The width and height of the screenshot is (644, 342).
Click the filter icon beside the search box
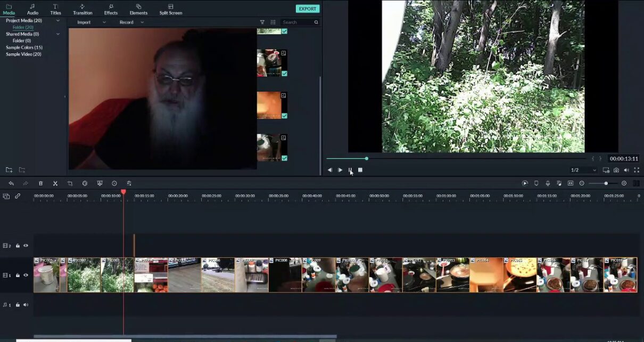(262, 22)
